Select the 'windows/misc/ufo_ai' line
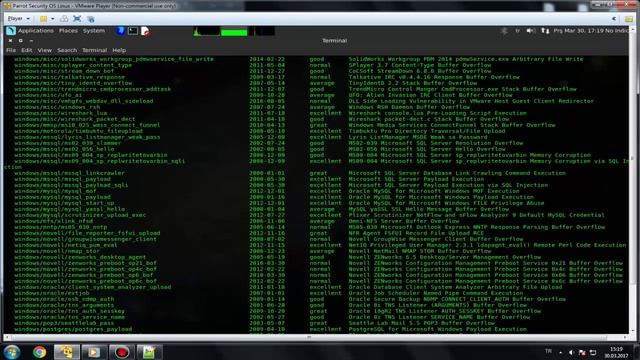 (48, 95)
